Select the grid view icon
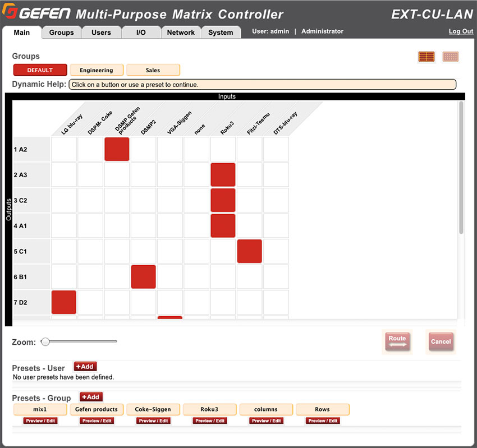 tap(450, 56)
